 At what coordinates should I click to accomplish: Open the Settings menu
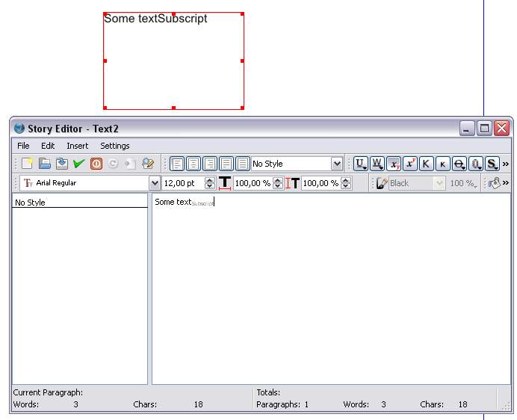(115, 146)
